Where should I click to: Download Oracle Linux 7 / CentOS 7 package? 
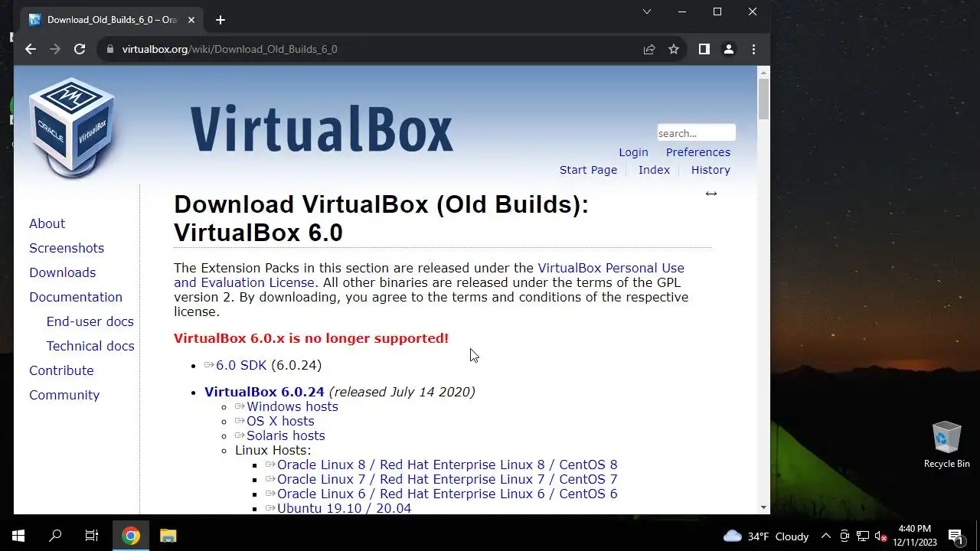[x=447, y=479]
